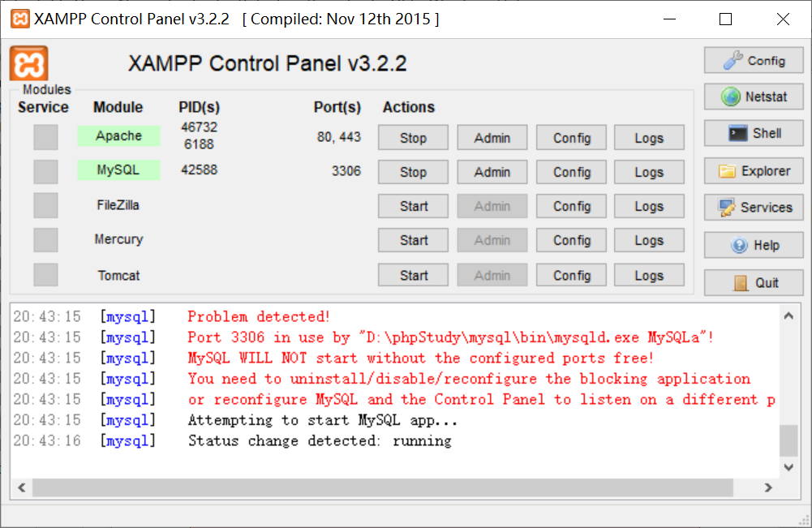Open Explorer via the folder icon

click(x=754, y=171)
